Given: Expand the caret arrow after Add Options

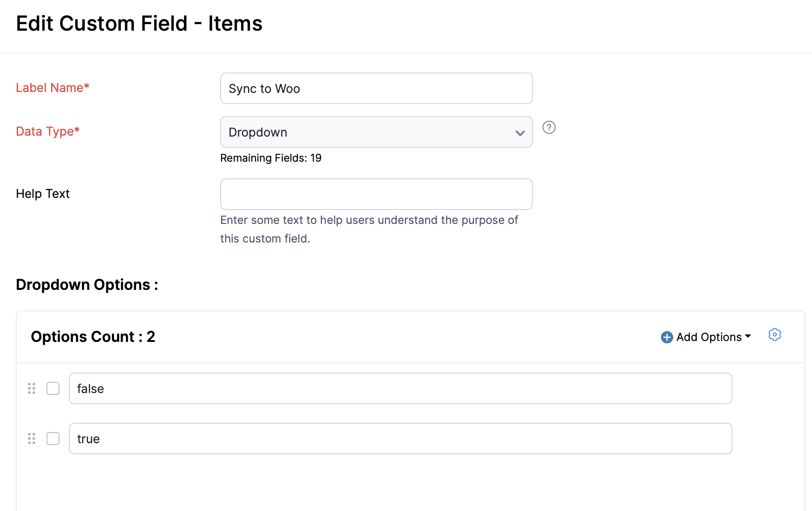Looking at the screenshot, I should coord(748,336).
